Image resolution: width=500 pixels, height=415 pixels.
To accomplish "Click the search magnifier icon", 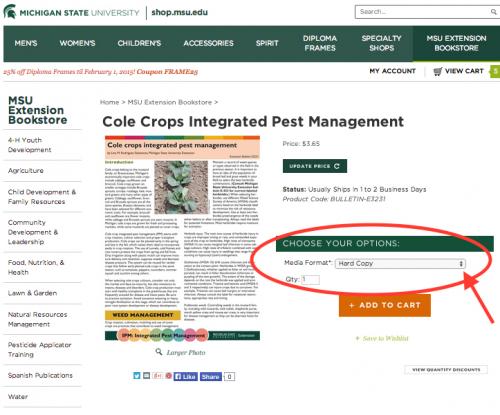I will coord(493,12).
